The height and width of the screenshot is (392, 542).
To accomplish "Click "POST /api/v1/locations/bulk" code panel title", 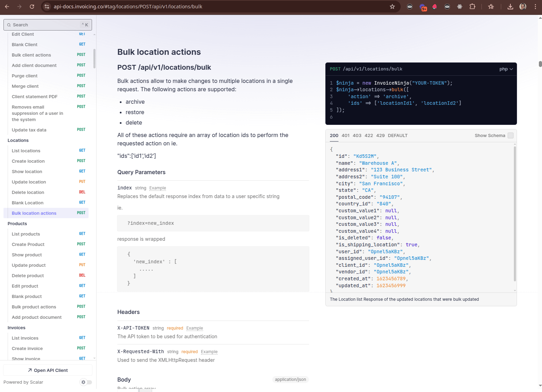I will 366,69.
